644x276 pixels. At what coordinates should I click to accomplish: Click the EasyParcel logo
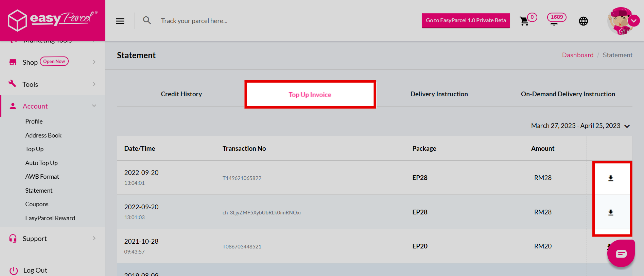coord(53,20)
